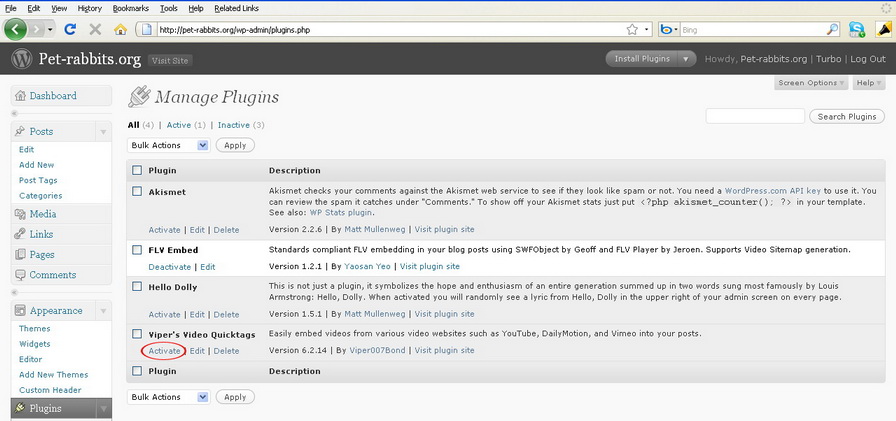Click the Appearance icon in the sidebar
The width and height of the screenshot is (896, 421).
coord(21,311)
